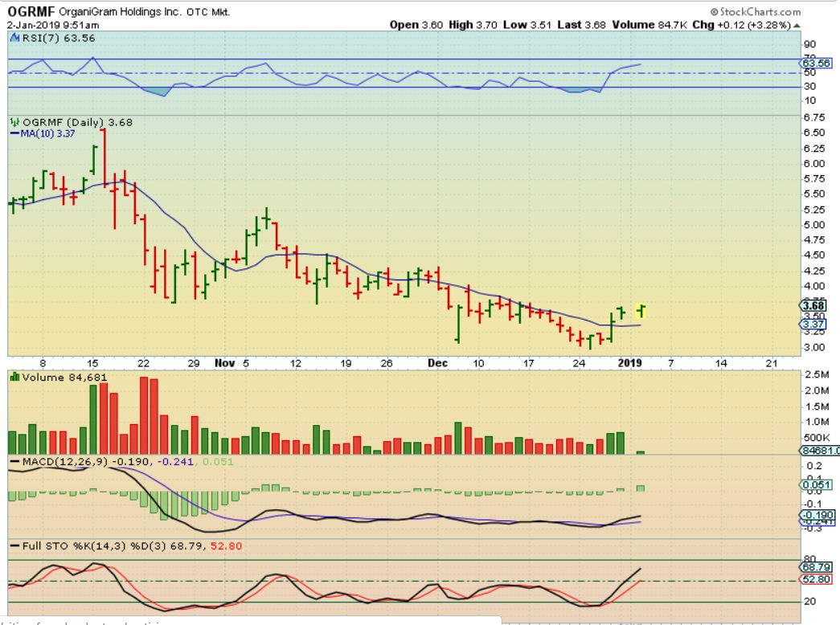Click the Dec month label on the date axis
840x625 pixels.
[437, 363]
